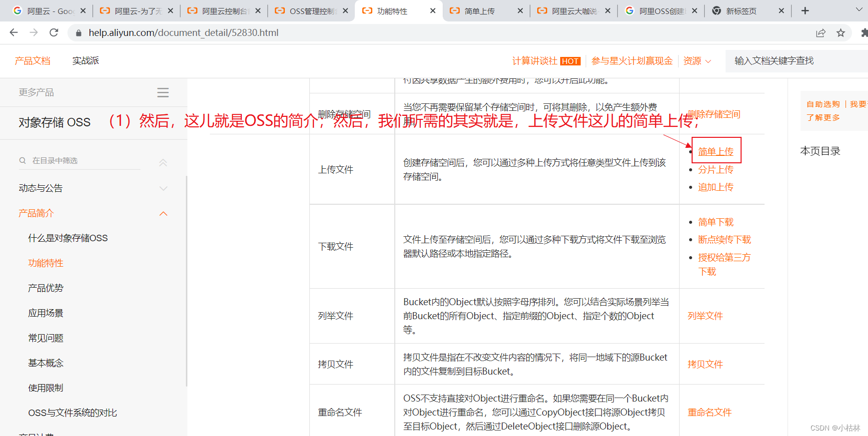Image resolution: width=868 pixels, height=436 pixels.
Task: Close the 阿里云 - Google tab
Action: [x=83, y=10]
